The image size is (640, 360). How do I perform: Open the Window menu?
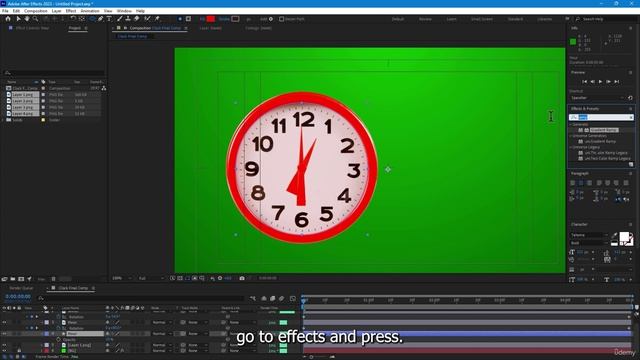124,11
